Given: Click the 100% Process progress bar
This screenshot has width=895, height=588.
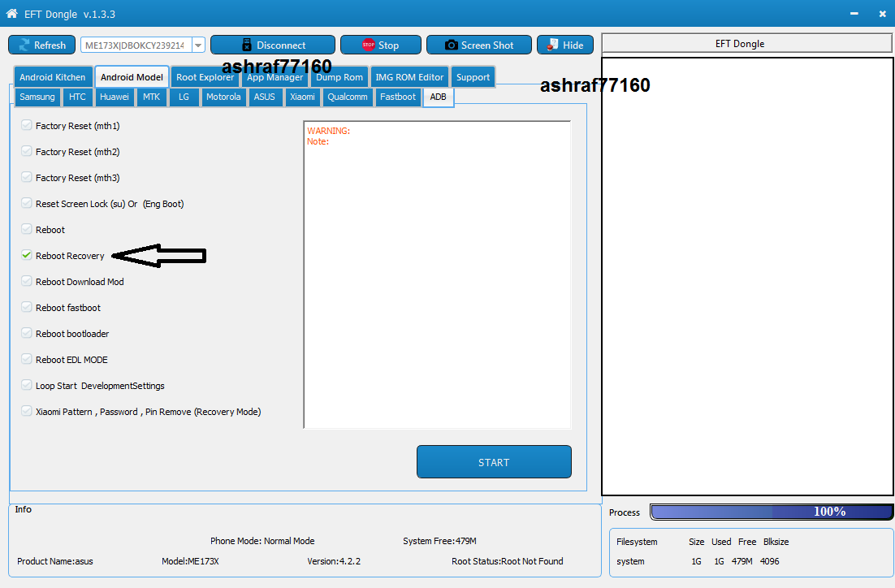Looking at the screenshot, I should (x=772, y=512).
